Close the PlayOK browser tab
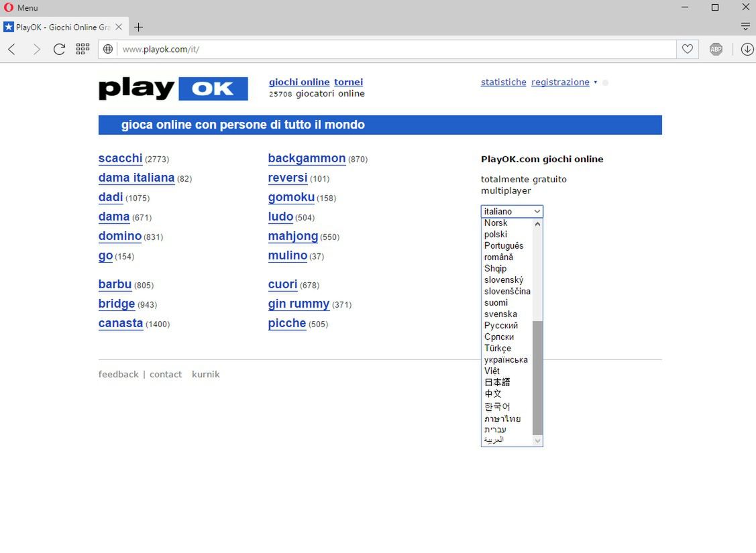Viewport: 756px width, 553px height. (x=119, y=27)
